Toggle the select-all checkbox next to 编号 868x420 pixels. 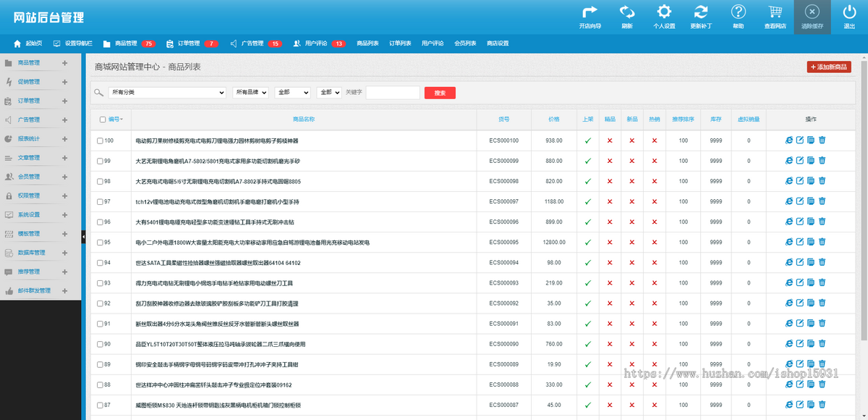(x=101, y=119)
